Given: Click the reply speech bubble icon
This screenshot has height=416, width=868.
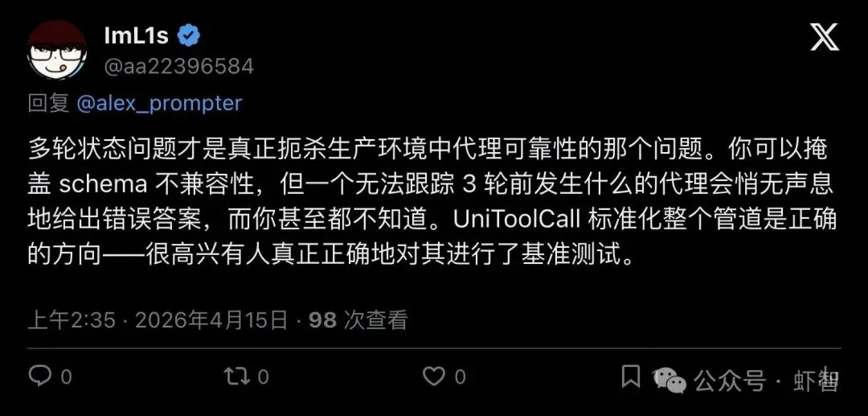Looking at the screenshot, I should (40, 377).
